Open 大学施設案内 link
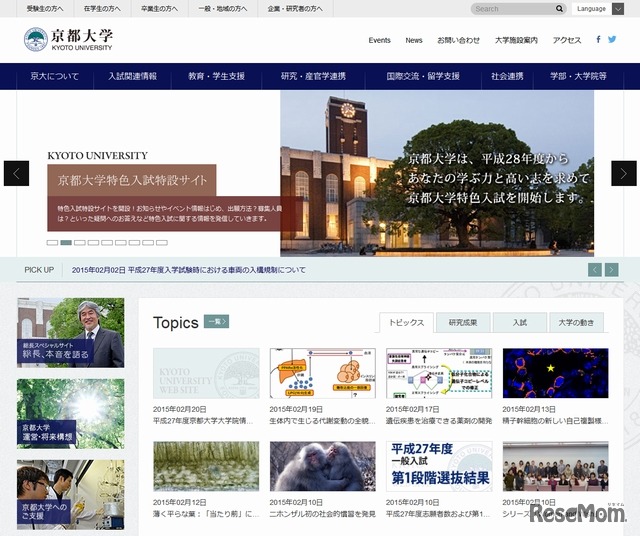Viewport: 640px width, 536px height. (516, 40)
